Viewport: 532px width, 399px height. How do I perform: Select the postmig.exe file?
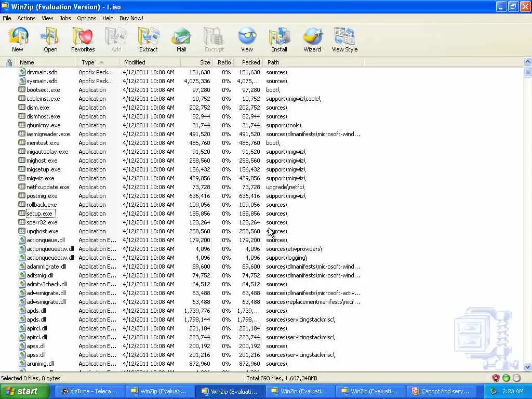42,196
